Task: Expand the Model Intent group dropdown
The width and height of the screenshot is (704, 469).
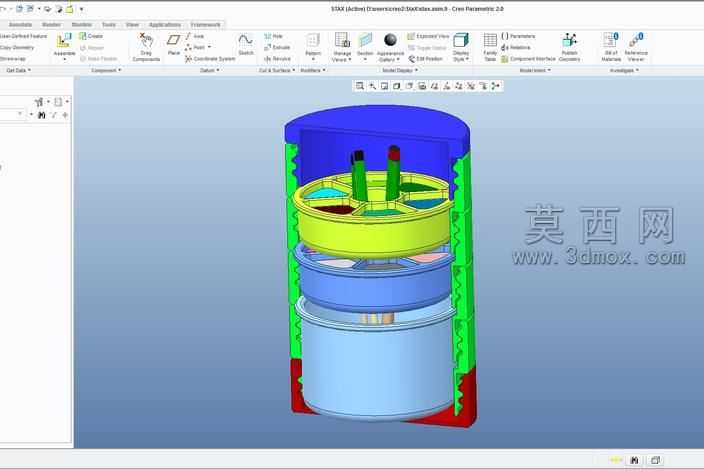Action: pos(535,70)
